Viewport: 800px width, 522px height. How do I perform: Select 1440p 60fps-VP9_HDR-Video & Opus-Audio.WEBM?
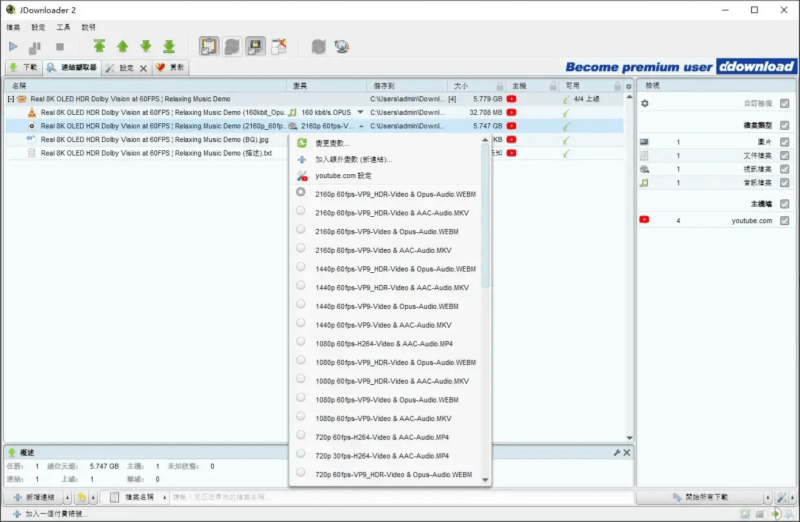(x=386, y=269)
